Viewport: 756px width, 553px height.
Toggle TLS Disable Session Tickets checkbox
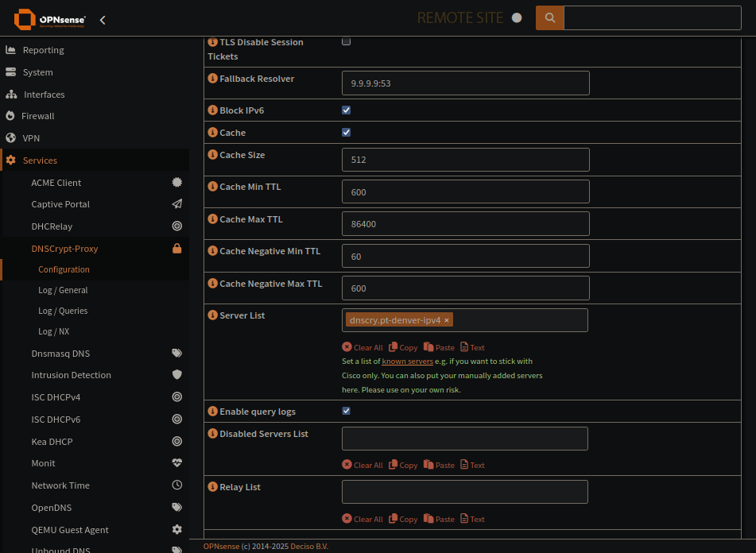346,41
